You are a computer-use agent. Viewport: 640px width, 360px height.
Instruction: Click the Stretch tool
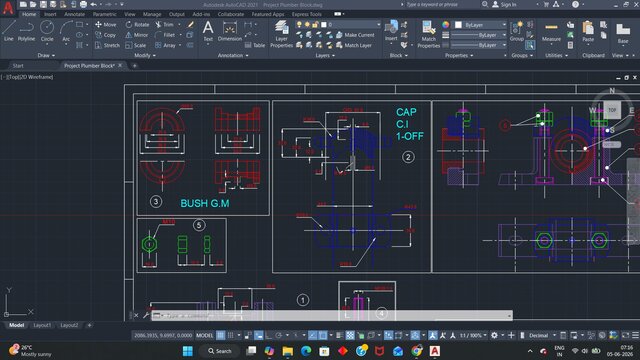point(107,45)
